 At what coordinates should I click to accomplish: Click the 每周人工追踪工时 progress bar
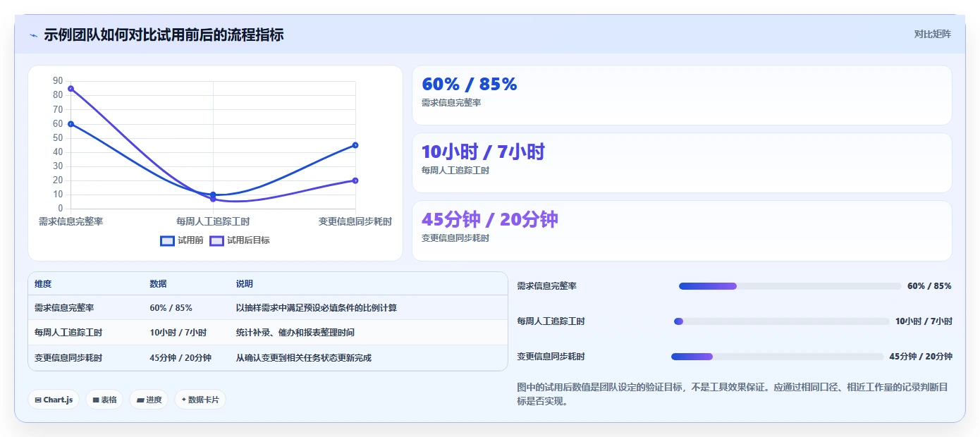[x=782, y=321]
